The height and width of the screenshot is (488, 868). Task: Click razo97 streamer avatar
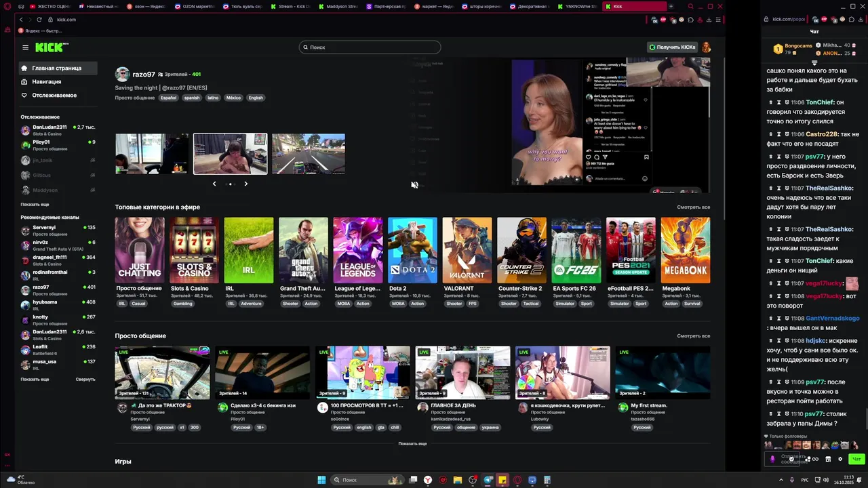click(123, 74)
